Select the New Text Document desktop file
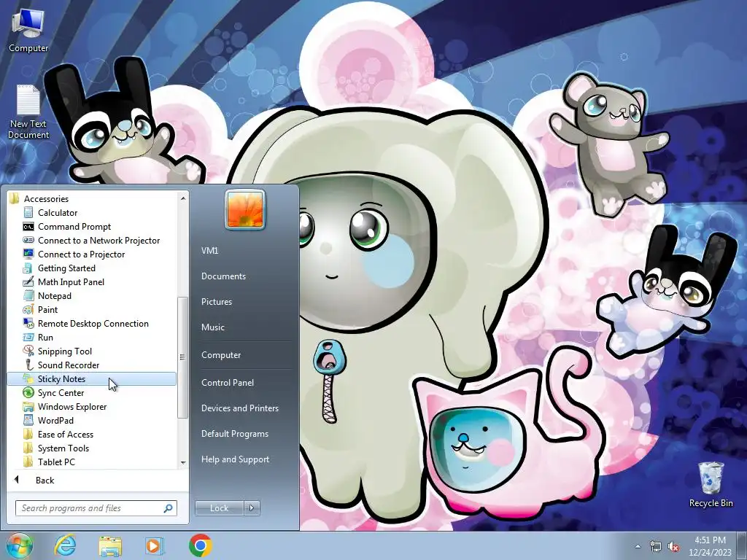This screenshot has height=560, width=747. 28,112
